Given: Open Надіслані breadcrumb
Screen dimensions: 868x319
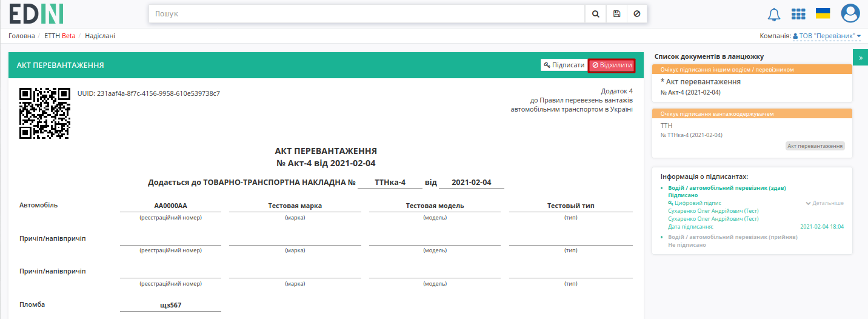Looking at the screenshot, I should 100,36.
